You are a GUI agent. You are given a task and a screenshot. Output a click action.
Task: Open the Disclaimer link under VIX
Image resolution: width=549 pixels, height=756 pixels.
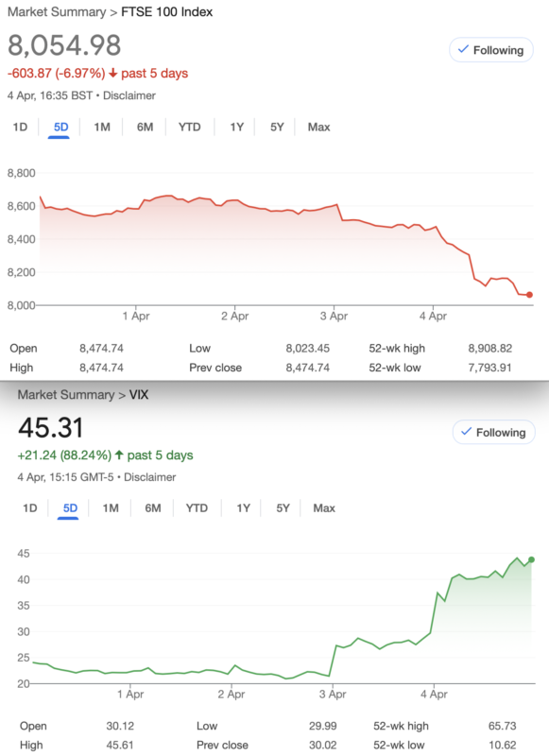point(150,477)
